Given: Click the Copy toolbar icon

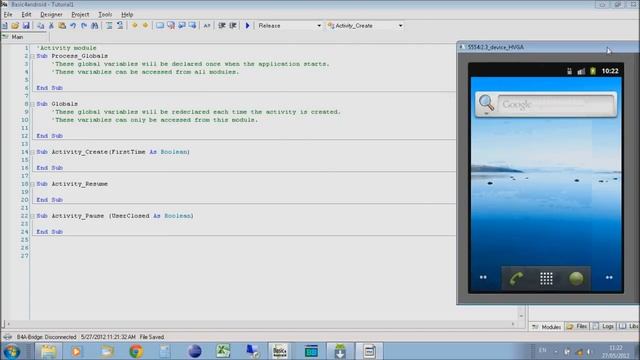Looking at the screenshot, I should (40, 26).
